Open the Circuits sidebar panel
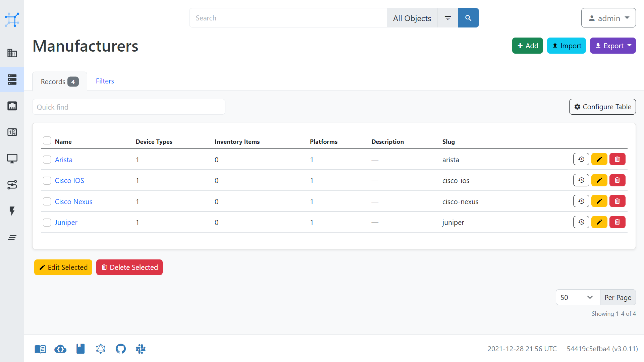This screenshot has width=644, height=362. [x=12, y=185]
